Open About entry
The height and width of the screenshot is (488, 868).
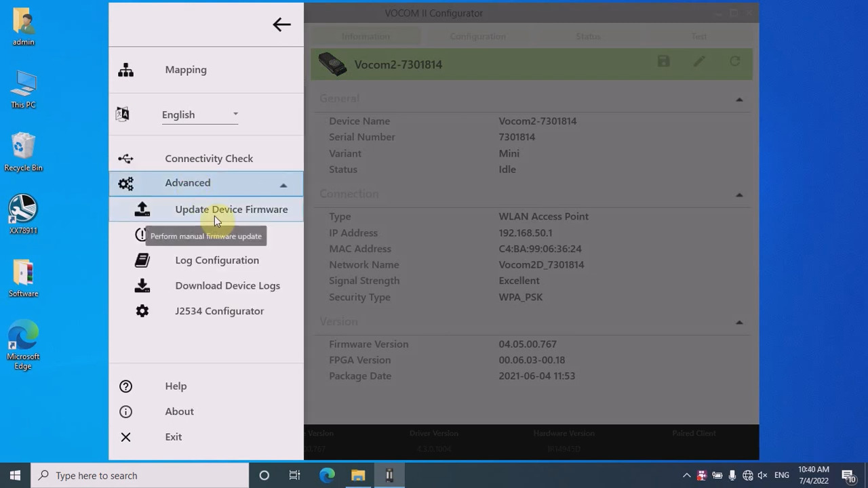point(179,411)
